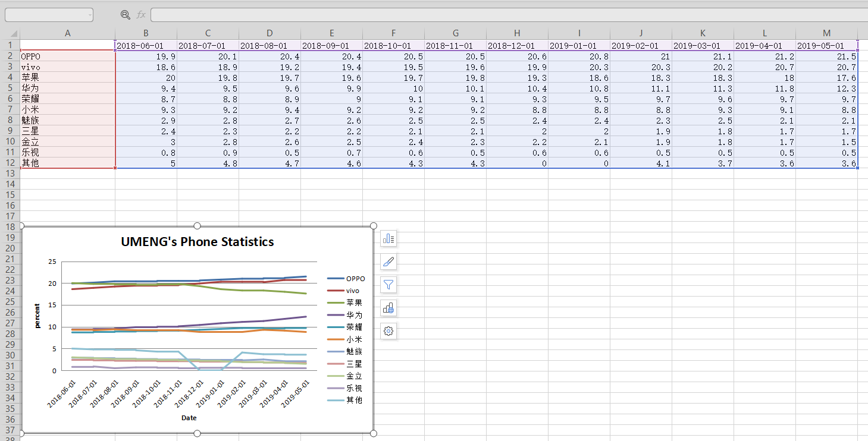This screenshot has width=868, height=441.
Task: Click the magnifier icon near formula bar
Action: pos(125,15)
